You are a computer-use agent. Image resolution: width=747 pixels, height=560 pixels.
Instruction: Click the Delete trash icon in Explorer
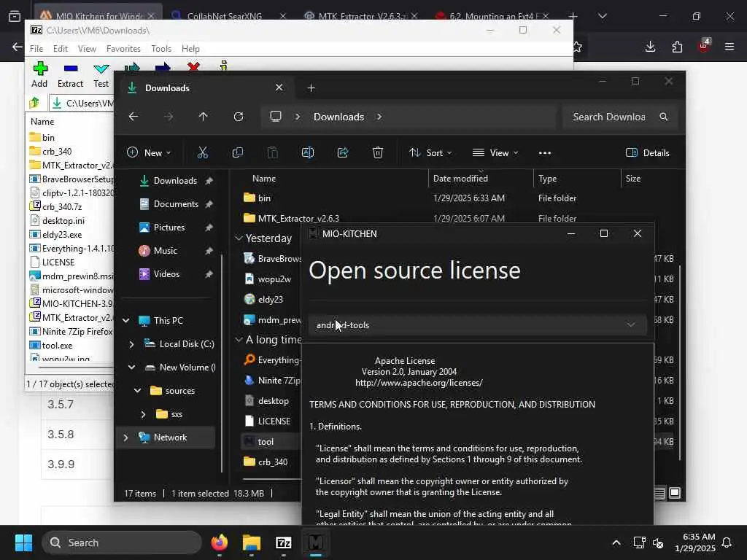(378, 152)
